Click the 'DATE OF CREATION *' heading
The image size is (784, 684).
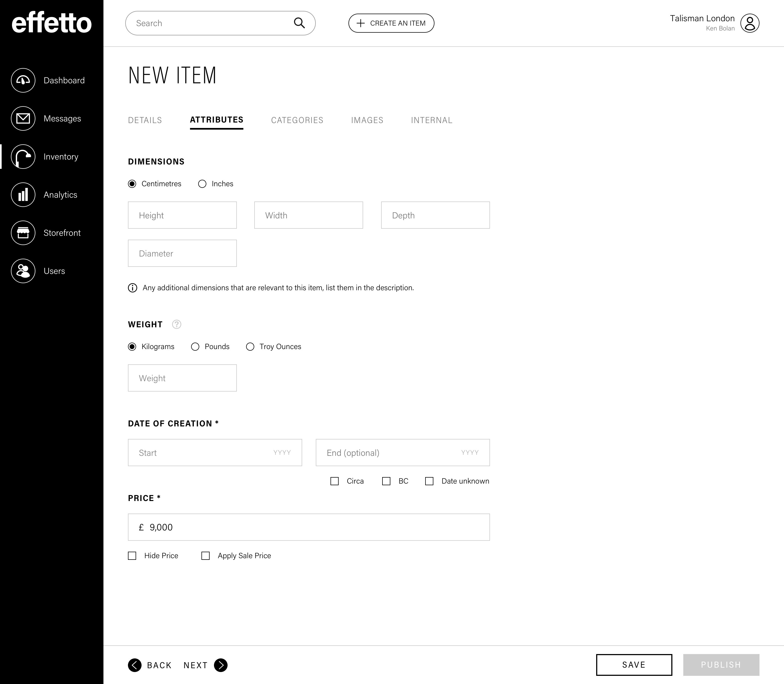tap(173, 424)
